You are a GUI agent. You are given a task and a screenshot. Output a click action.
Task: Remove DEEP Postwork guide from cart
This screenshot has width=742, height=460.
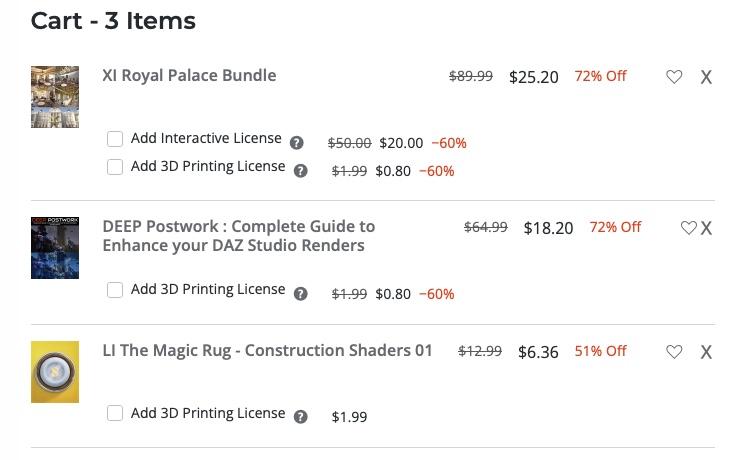click(x=706, y=228)
